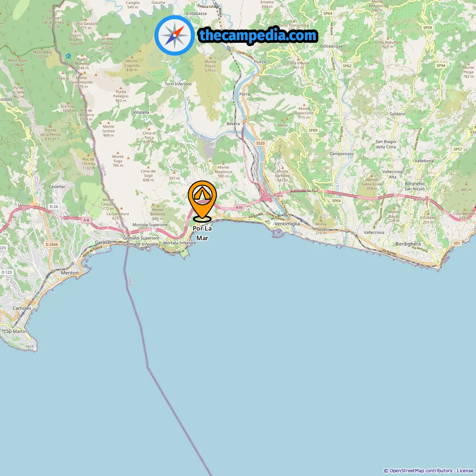Select the Ventimiglia town label
This screenshot has width=476, height=476.
[x=287, y=224]
